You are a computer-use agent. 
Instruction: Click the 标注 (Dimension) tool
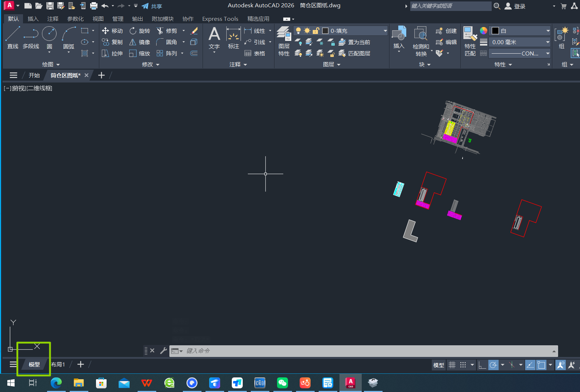(234, 38)
